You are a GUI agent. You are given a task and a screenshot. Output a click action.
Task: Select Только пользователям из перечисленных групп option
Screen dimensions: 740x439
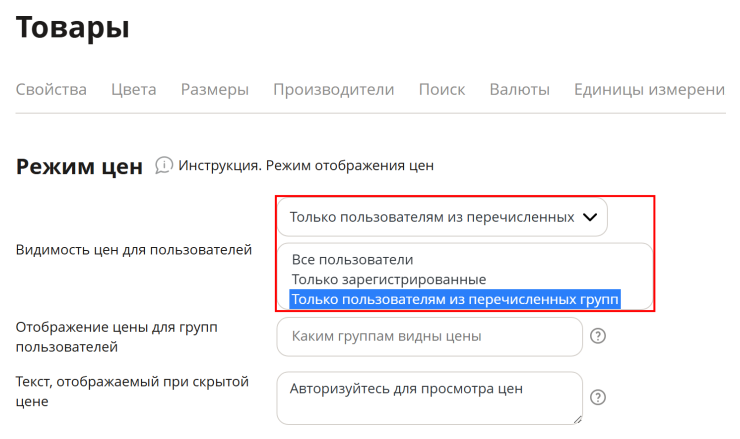(x=455, y=299)
